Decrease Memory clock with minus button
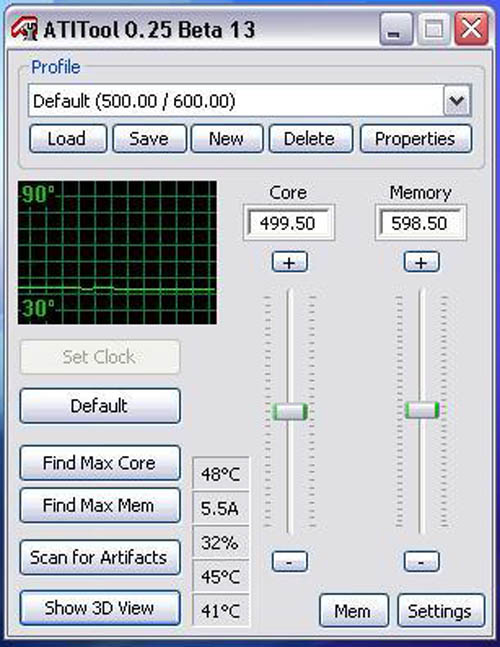 click(421, 562)
